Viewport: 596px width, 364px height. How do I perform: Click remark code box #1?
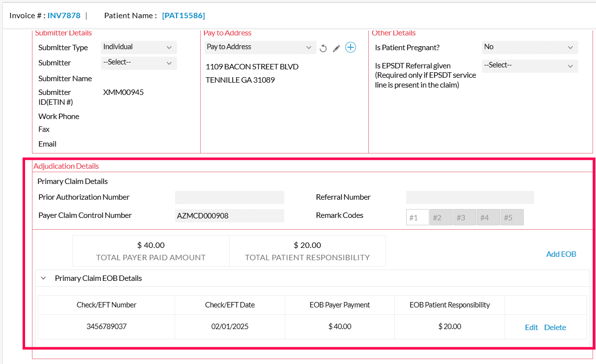(417, 217)
